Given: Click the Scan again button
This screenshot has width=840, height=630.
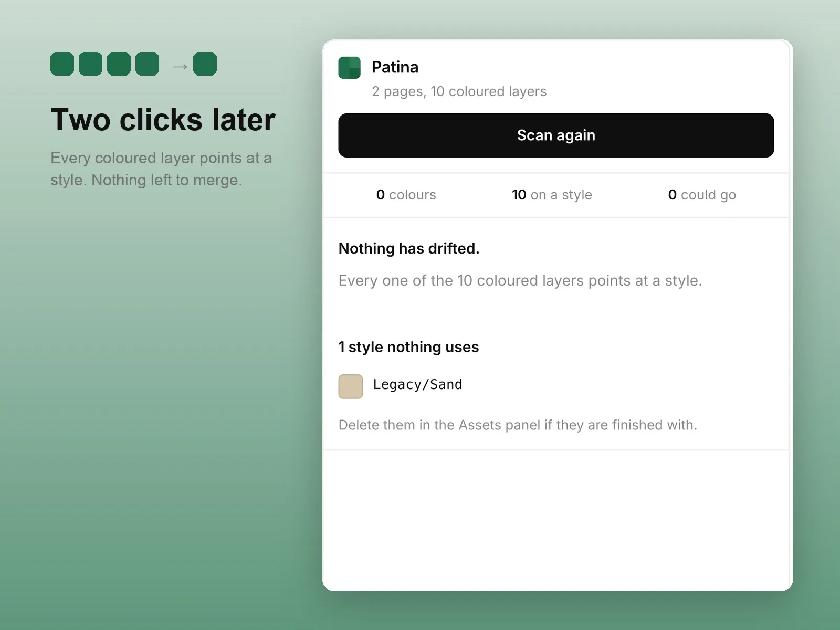Looking at the screenshot, I should pos(556,135).
